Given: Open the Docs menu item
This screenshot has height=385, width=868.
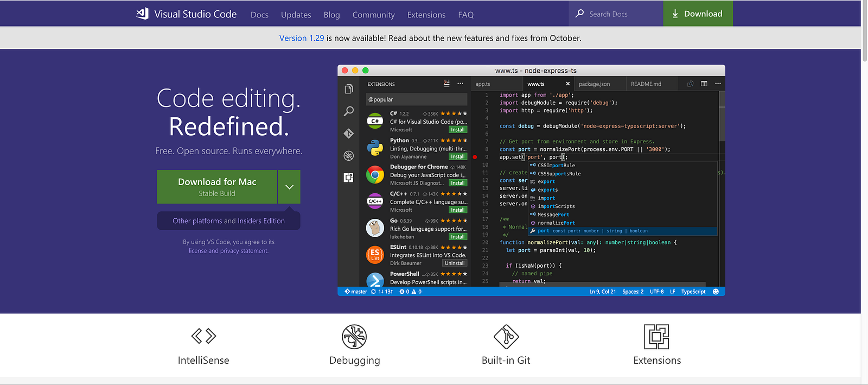Looking at the screenshot, I should pos(259,15).
